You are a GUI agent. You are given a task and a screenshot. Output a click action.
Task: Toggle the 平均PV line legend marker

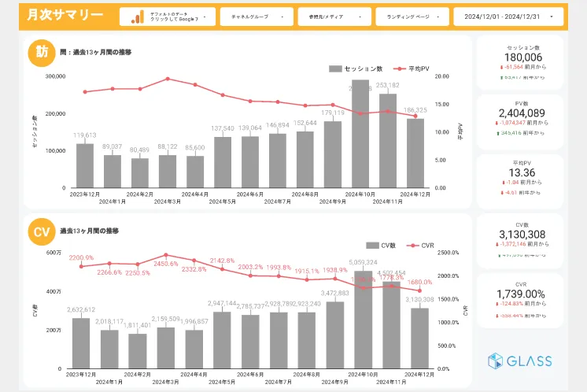tap(400, 68)
